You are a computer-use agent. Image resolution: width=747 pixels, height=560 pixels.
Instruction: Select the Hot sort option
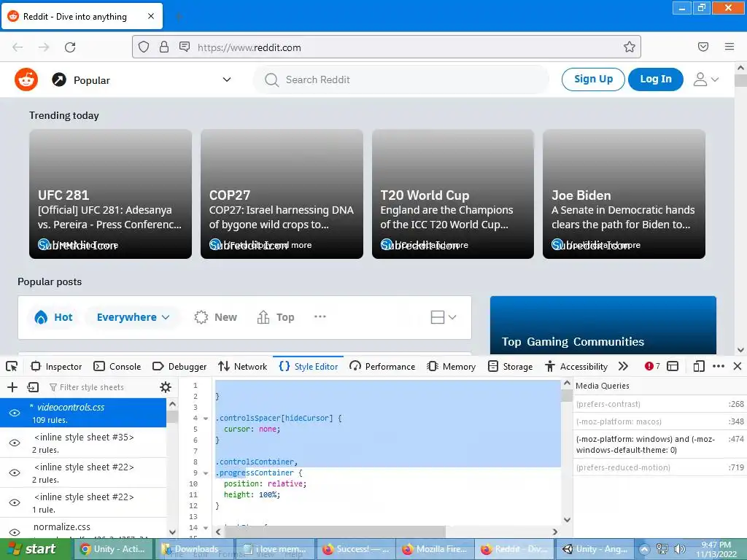(53, 317)
